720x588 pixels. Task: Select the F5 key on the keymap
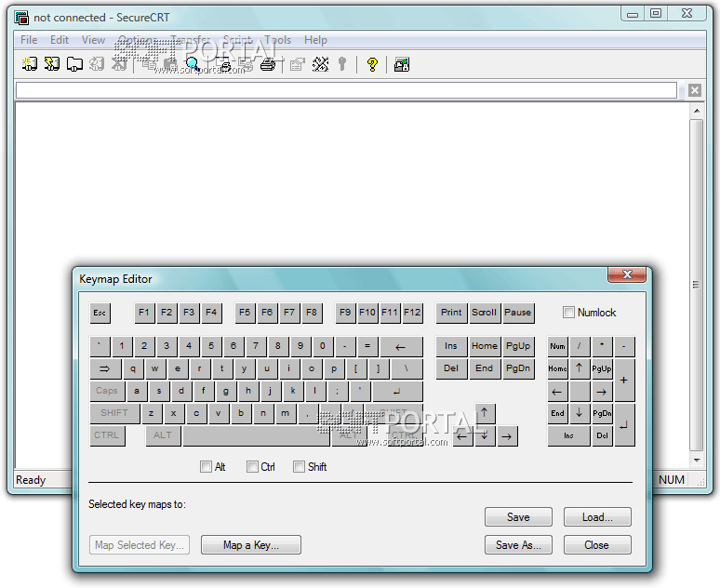click(245, 313)
